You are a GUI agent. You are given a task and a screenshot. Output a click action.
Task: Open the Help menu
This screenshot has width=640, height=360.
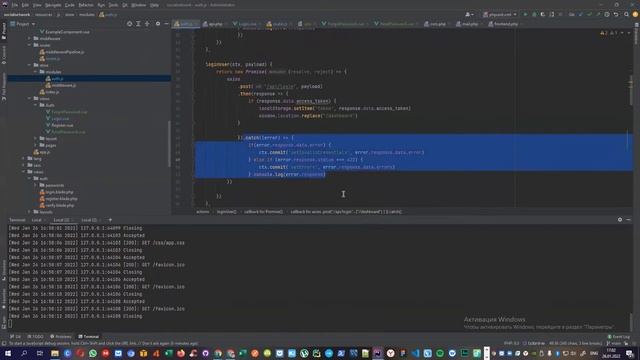154,5
